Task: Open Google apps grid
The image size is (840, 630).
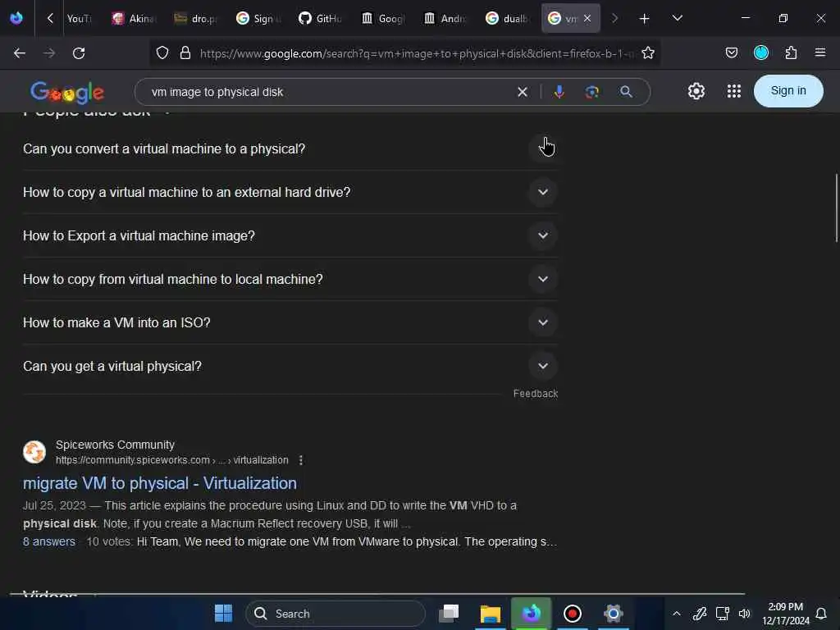Action: [x=734, y=91]
